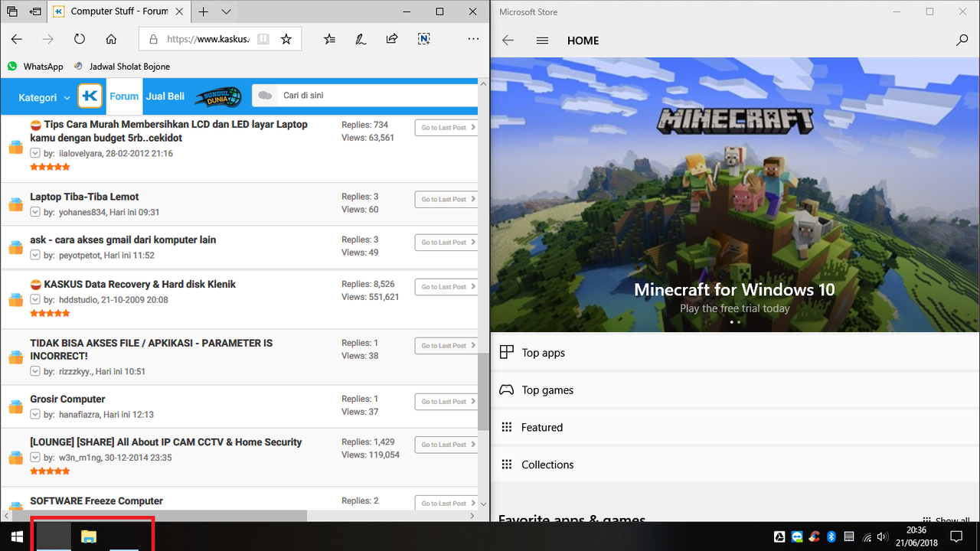Viewport: 980px width, 551px height.
Task: Expand the Kategori dropdown
Action: 44,97
